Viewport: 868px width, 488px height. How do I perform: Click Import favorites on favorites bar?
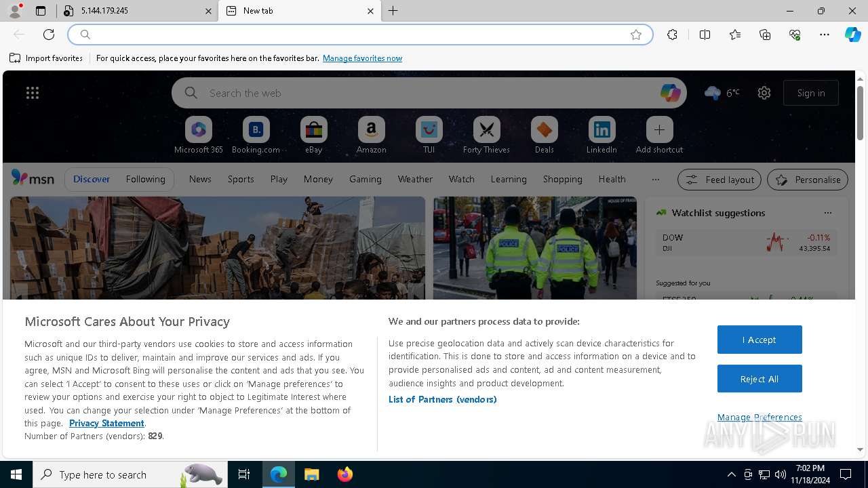tap(46, 58)
